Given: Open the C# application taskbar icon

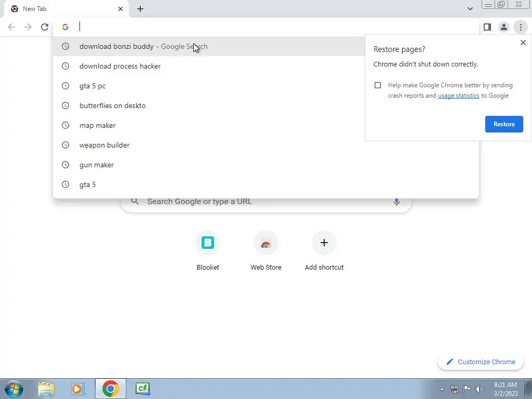Looking at the screenshot, I should pyautogui.click(x=142, y=389).
